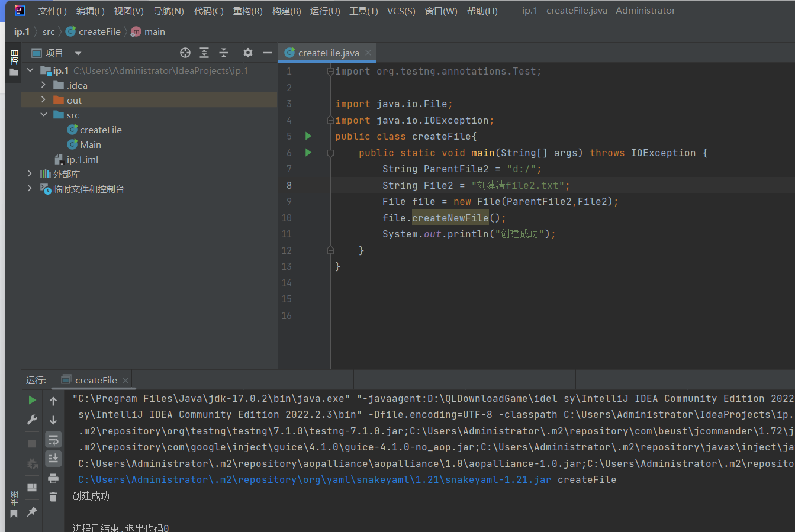
Task: Open Main class in project tree
Action: pos(90,144)
